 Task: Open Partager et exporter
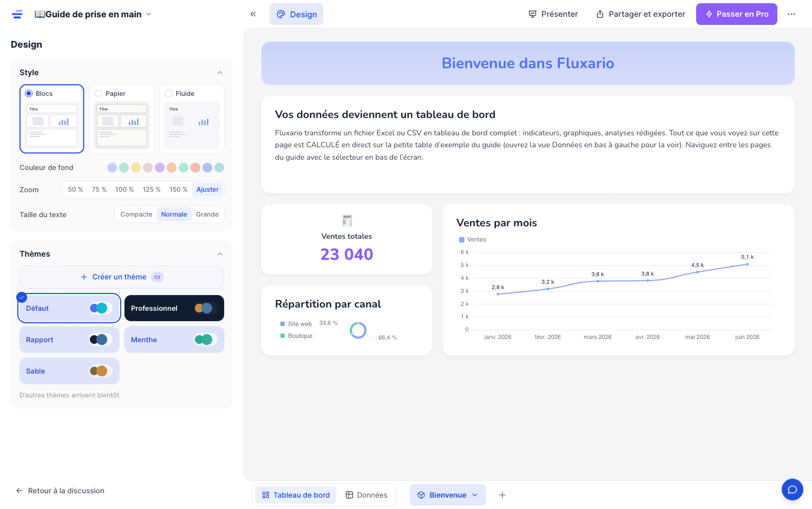[x=640, y=14]
